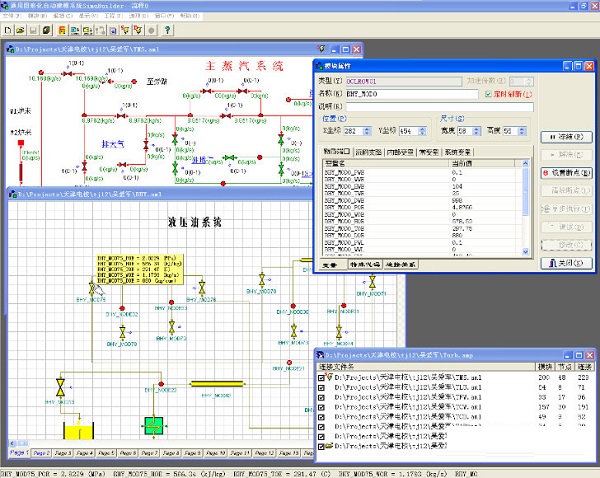This screenshot has height=478, width=600.
Task: Click the dark cube toolbar icon
Action: [46, 30]
